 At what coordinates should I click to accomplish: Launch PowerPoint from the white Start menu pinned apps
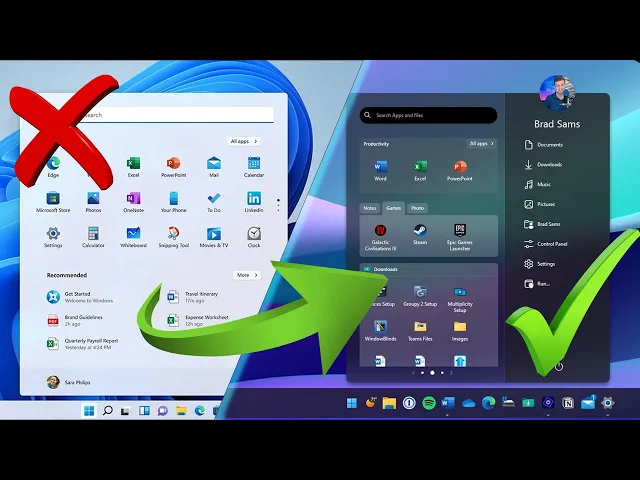point(173,167)
